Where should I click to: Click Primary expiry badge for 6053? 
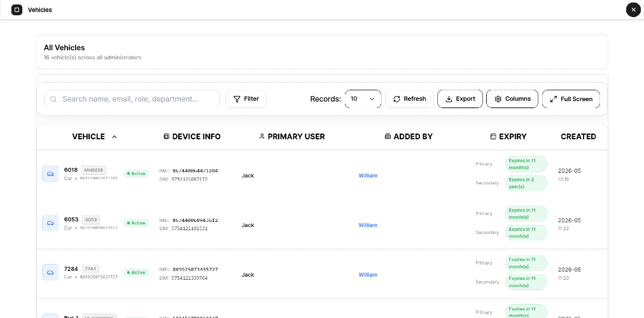(x=526, y=214)
